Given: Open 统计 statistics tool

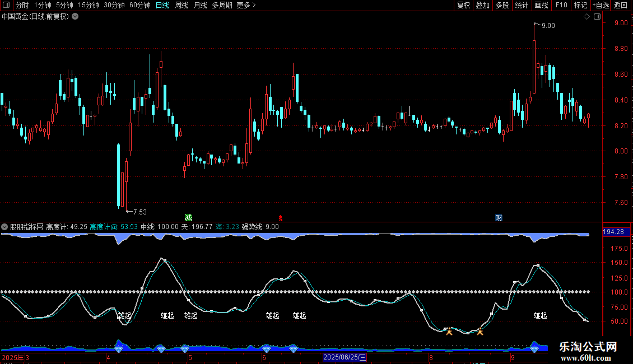Looking at the screenshot, I should point(522,5).
